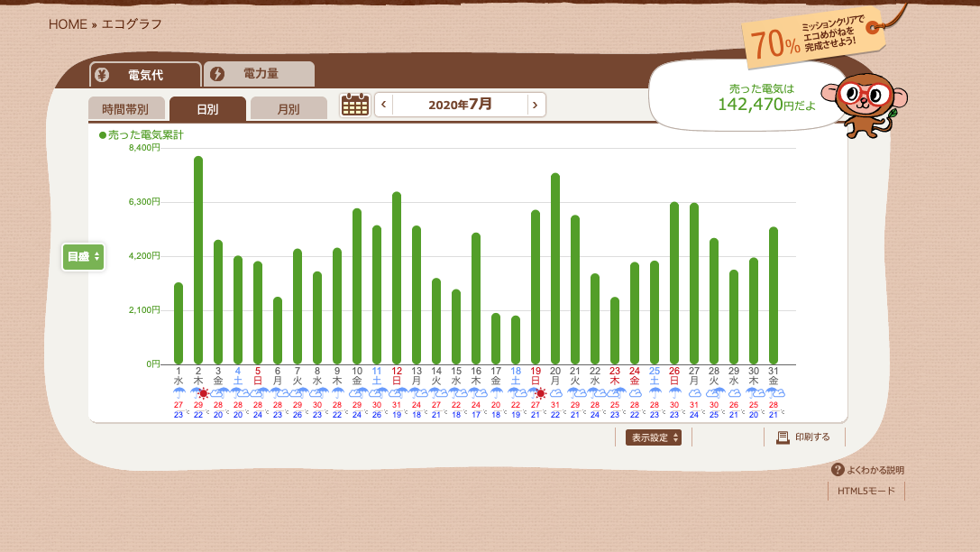Viewport: 980px width, 552px height.
Task: Click the 2020年7月 date field
Action: click(460, 105)
